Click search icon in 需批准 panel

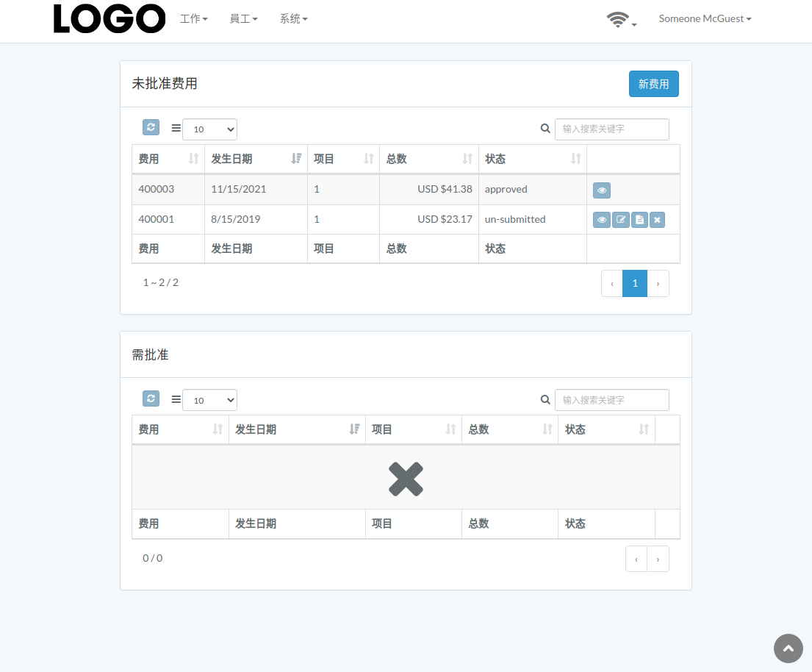point(545,399)
